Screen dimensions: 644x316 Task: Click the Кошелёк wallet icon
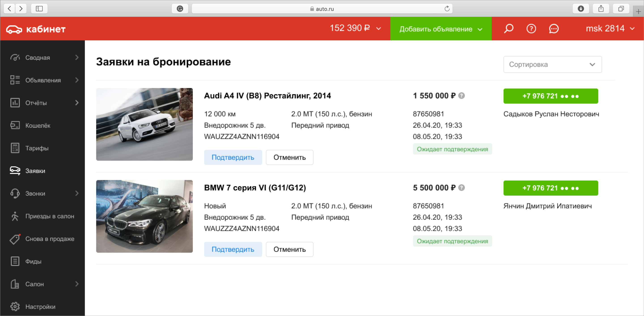point(15,125)
